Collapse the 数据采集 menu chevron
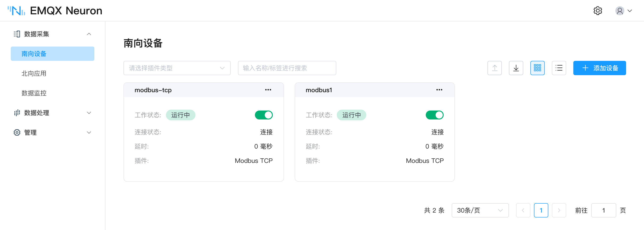 89,34
